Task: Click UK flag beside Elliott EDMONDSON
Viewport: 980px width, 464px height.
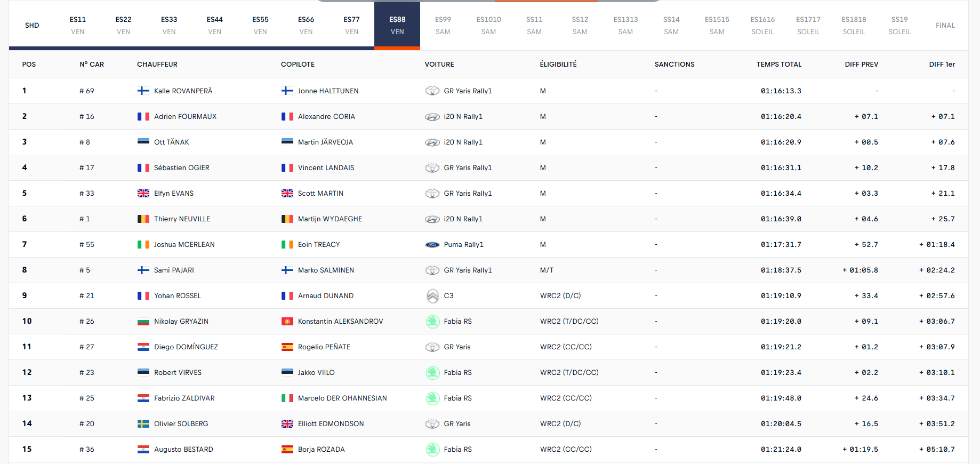Action: pyautogui.click(x=287, y=423)
